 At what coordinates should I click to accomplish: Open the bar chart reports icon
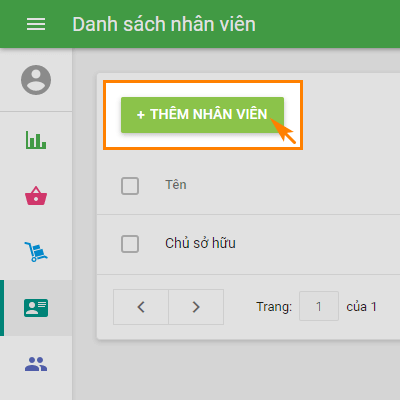[x=36, y=140]
